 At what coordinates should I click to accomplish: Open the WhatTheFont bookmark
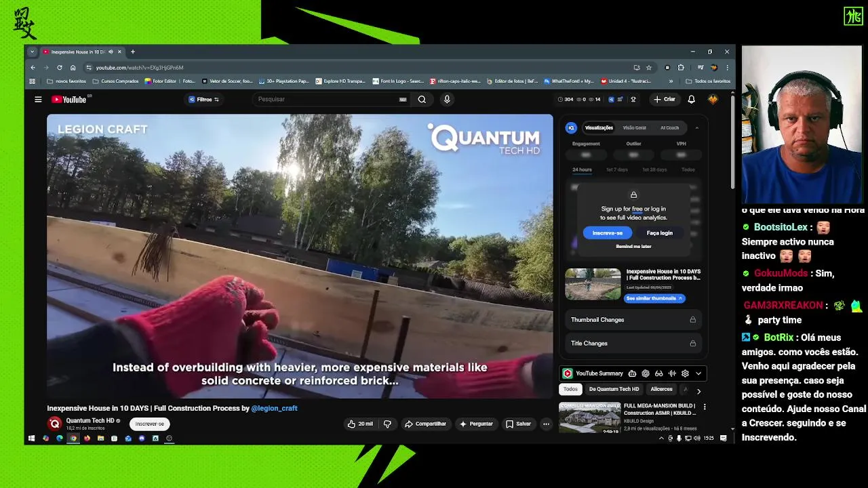[568, 81]
